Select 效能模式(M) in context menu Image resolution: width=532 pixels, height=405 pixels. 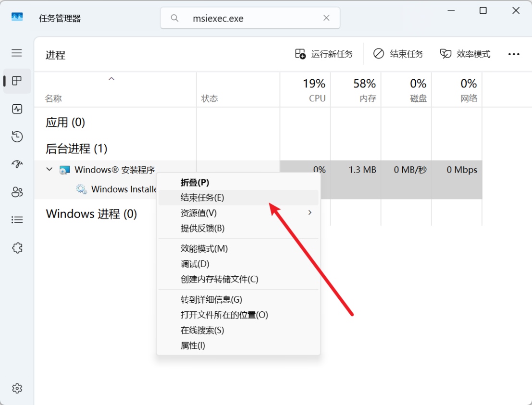[238, 249]
